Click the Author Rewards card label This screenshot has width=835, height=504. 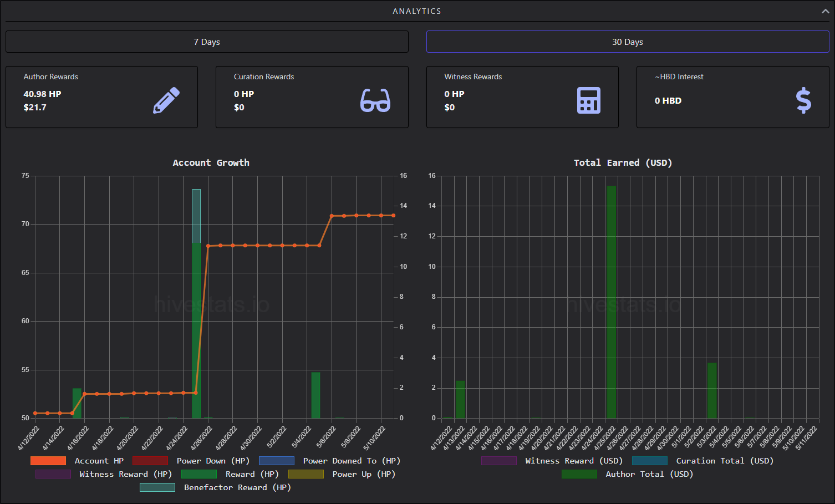pos(51,77)
